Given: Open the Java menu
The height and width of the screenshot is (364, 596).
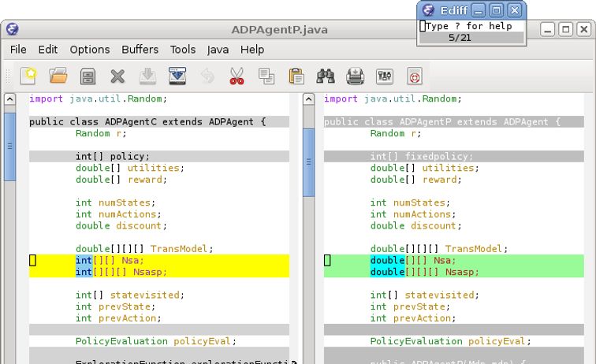Looking at the screenshot, I should pos(218,49).
